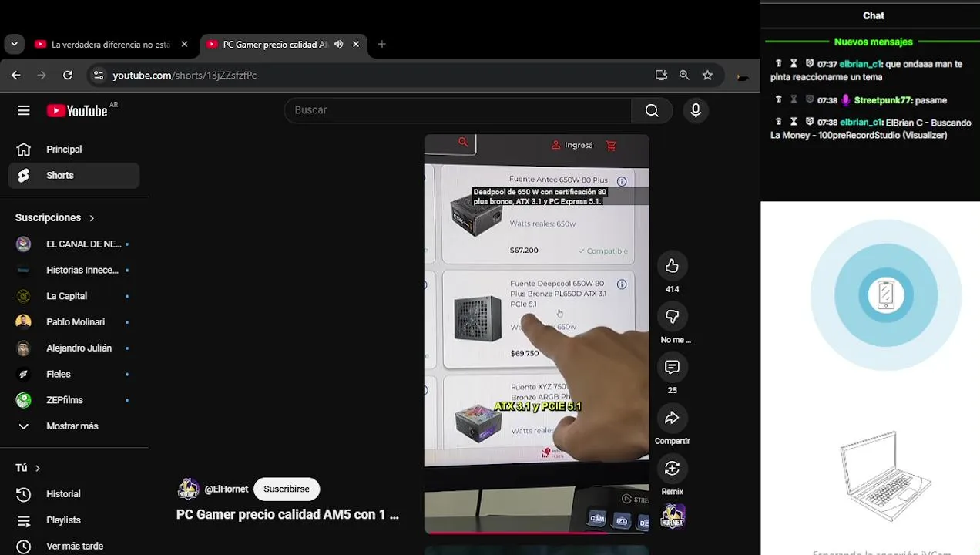Timeout hourglass on 07:38 elbrian_c1 message
The width and height of the screenshot is (980, 555).
[x=794, y=122]
